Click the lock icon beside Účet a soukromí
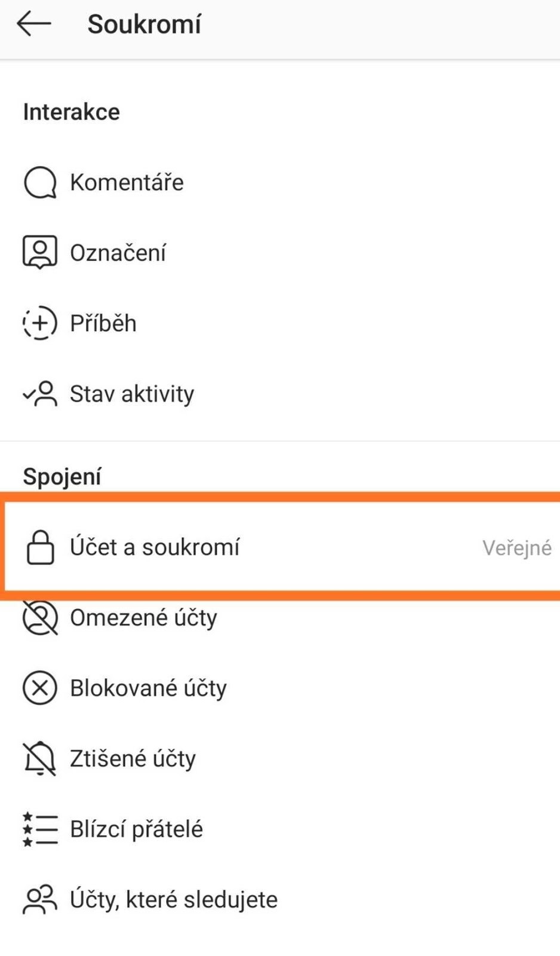The height and width of the screenshot is (956, 560). coord(40,547)
